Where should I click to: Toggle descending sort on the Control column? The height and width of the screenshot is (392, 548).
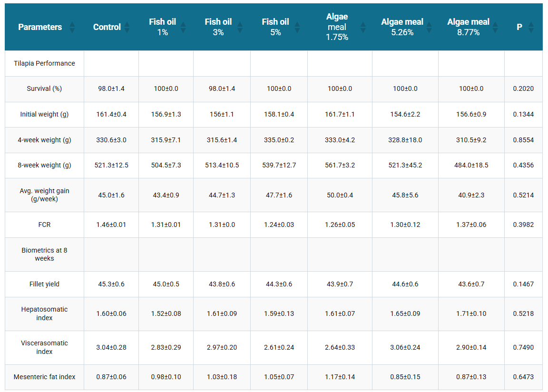point(127,30)
